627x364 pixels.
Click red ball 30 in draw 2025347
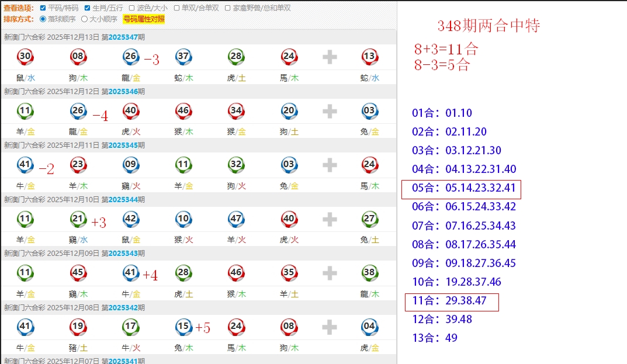coord(25,57)
